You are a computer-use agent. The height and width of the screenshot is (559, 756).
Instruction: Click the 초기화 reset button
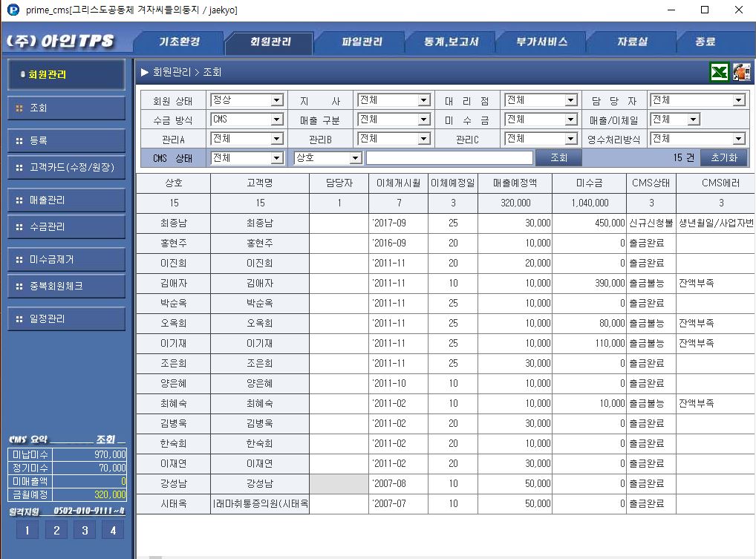pyautogui.click(x=724, y=157)
